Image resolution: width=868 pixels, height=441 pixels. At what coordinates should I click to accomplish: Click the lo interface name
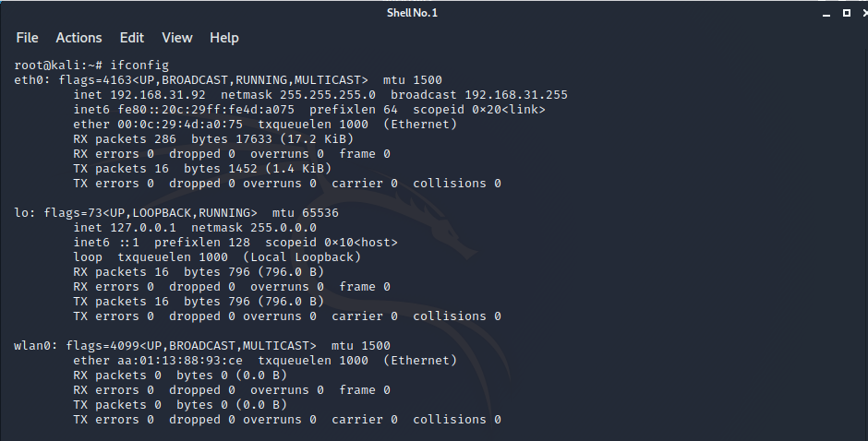pyautogui.click(x=21, y=213)
